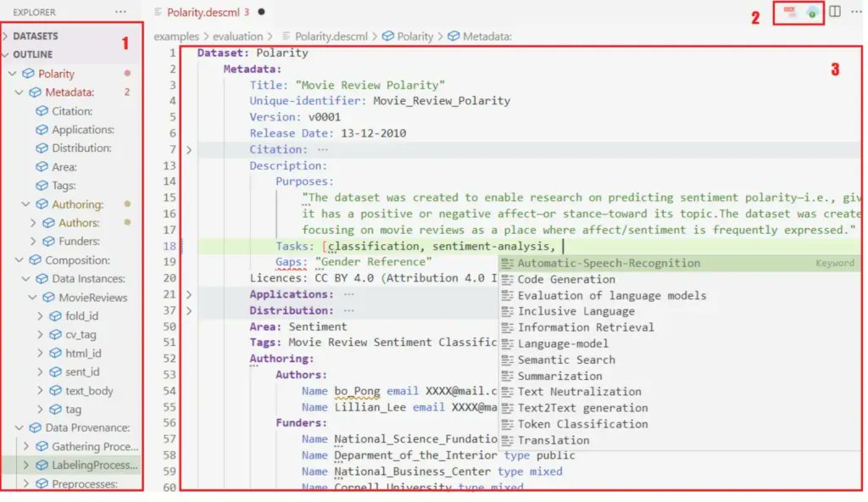The image size is (868, 502).
Task: Click the file icon before Polarity.descml in breadcrumb
Action: click(287, 36)
